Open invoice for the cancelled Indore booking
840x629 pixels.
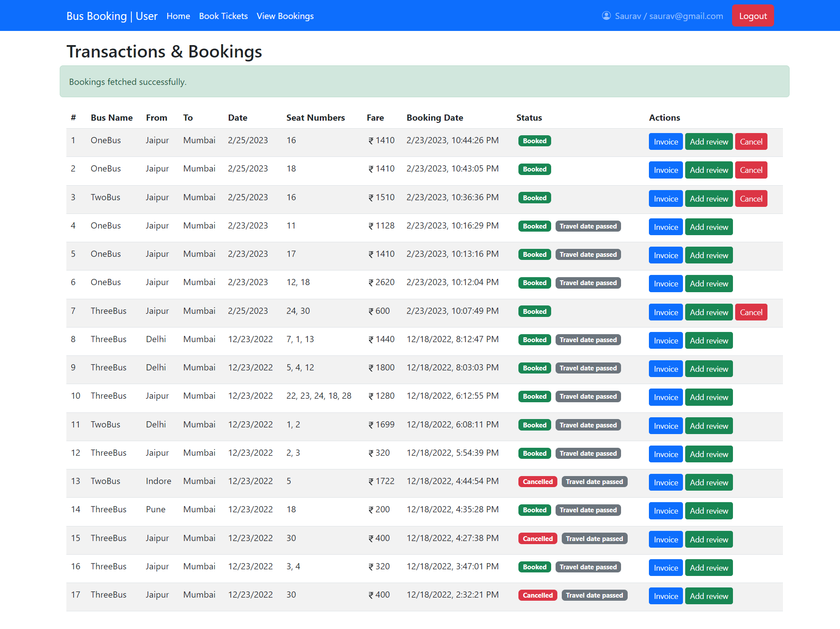point(665,482)
